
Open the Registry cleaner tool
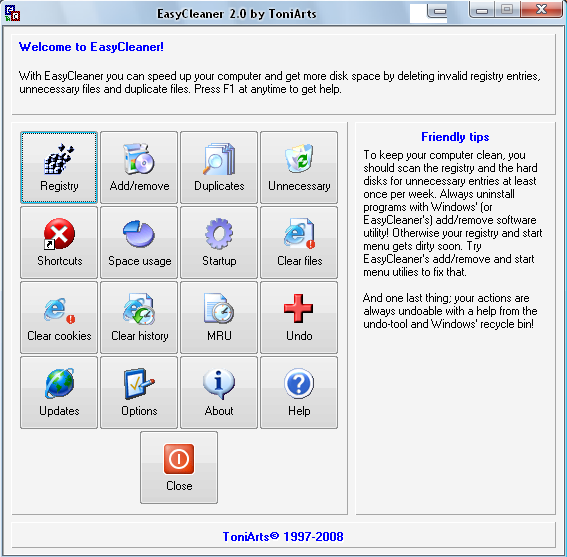59,167
